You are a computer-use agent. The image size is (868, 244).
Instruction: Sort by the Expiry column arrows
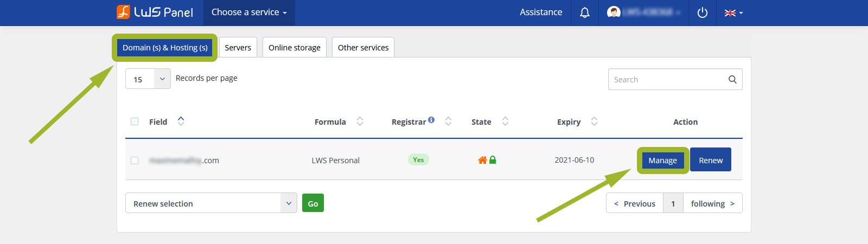(594, 121)
